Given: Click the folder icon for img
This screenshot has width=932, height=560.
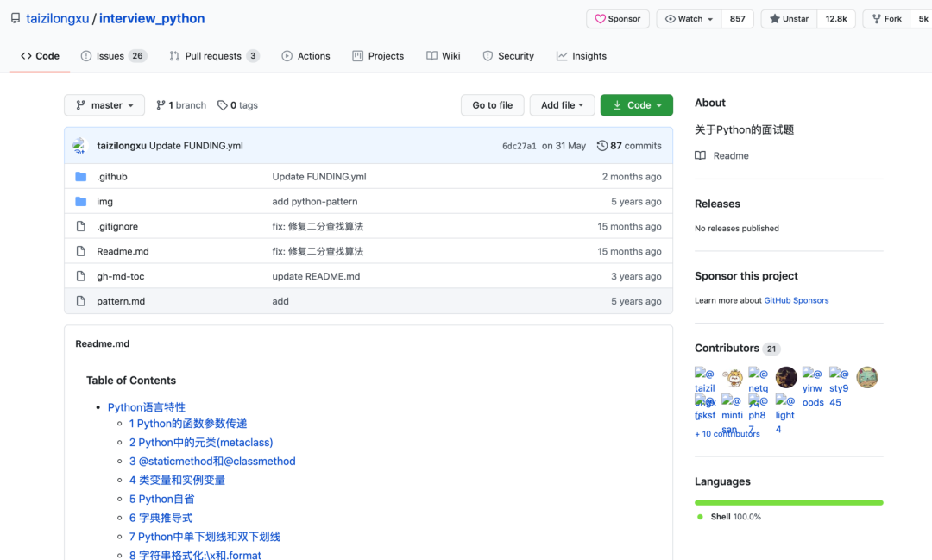Looking at the screenshot, I should [81, 202].
